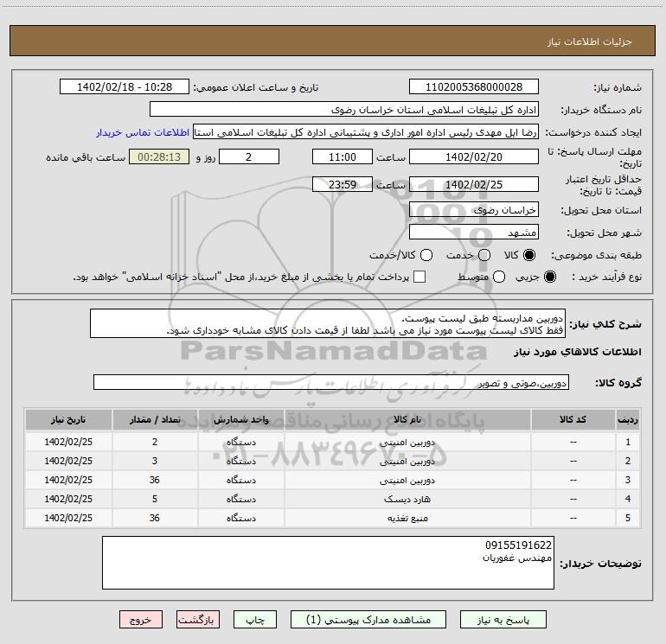Click quantity 3 in row 2
Viewport: 666px width, 644px height.
(155, 461)
